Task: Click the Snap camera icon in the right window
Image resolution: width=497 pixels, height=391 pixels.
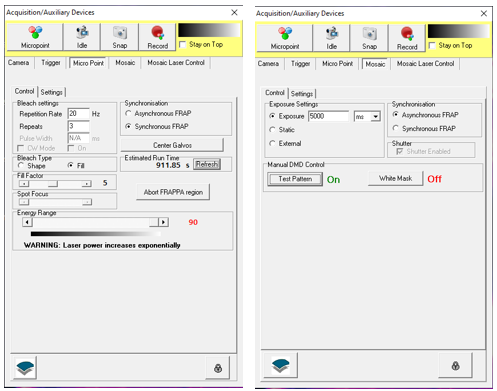Action: point(370,34)
